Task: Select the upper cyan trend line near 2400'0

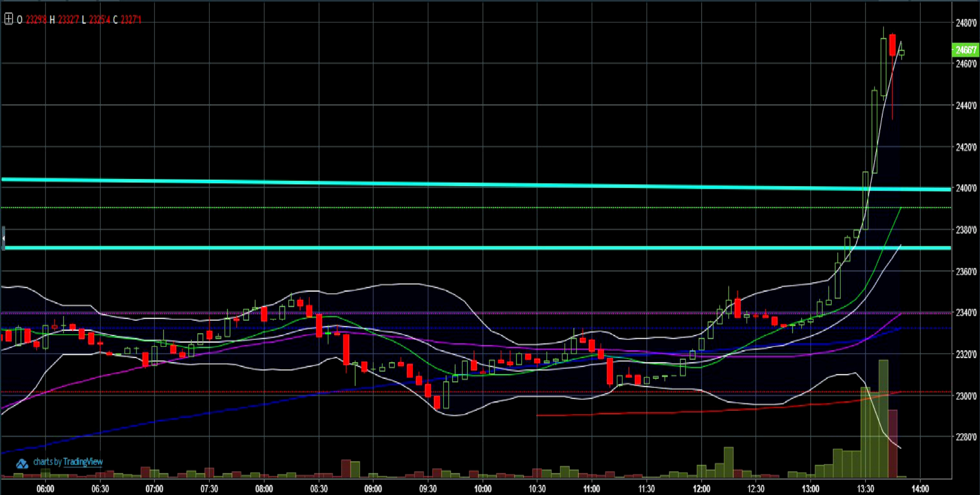Action: click(x=475, y=184)
